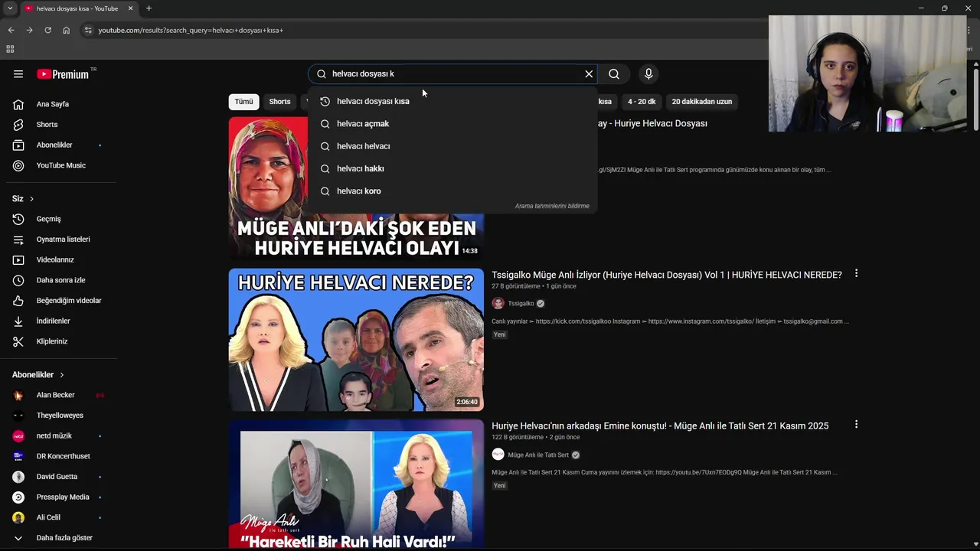Image resolution: width=980 pixels, height=551 pixels.
Task: Expand the Abonelikler heading chevron
Action: tap(61, 375)
